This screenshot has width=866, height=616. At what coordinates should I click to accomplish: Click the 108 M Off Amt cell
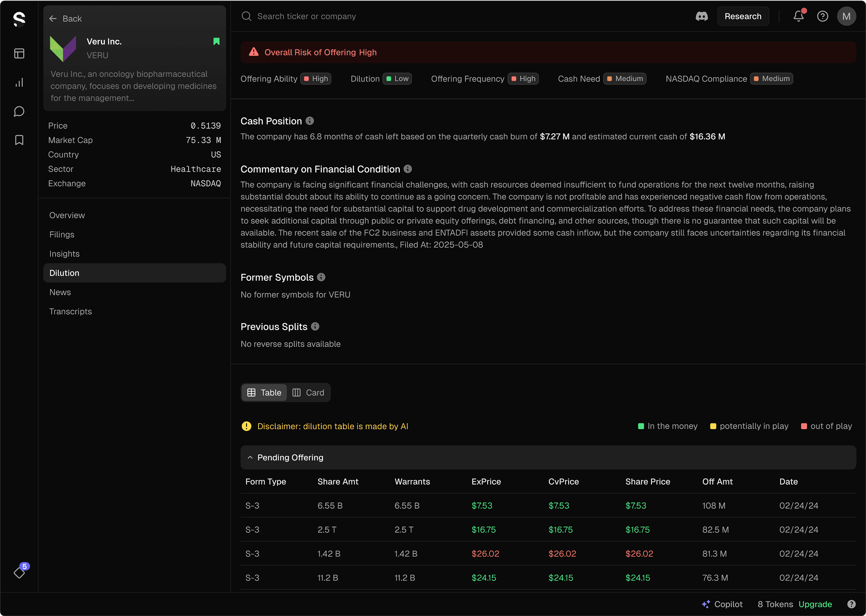(x=714, y=506)
